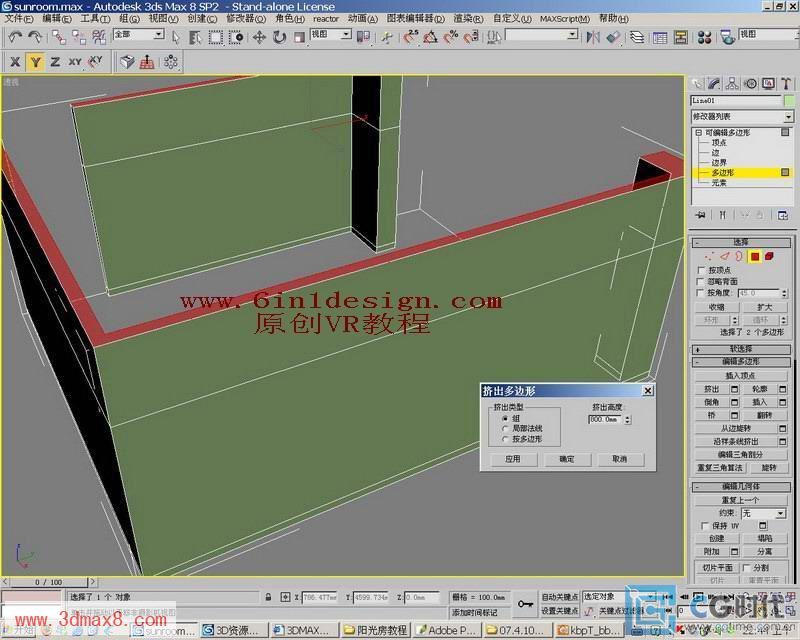
Task: Select the Select and Rotate tool
Action: (x=279, y=37)
